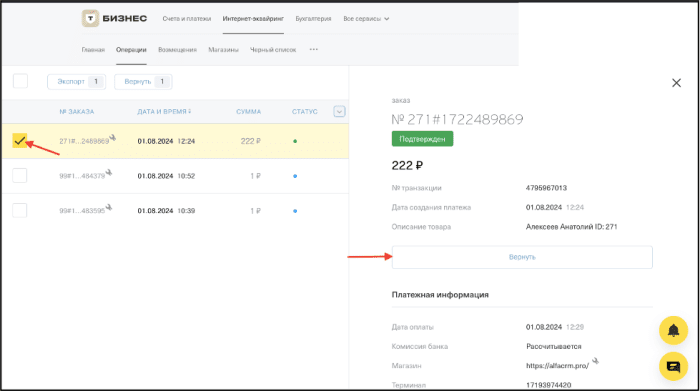Click payment date 01.08.2024 12:29

pyautogui.click(x=555, y=327)
